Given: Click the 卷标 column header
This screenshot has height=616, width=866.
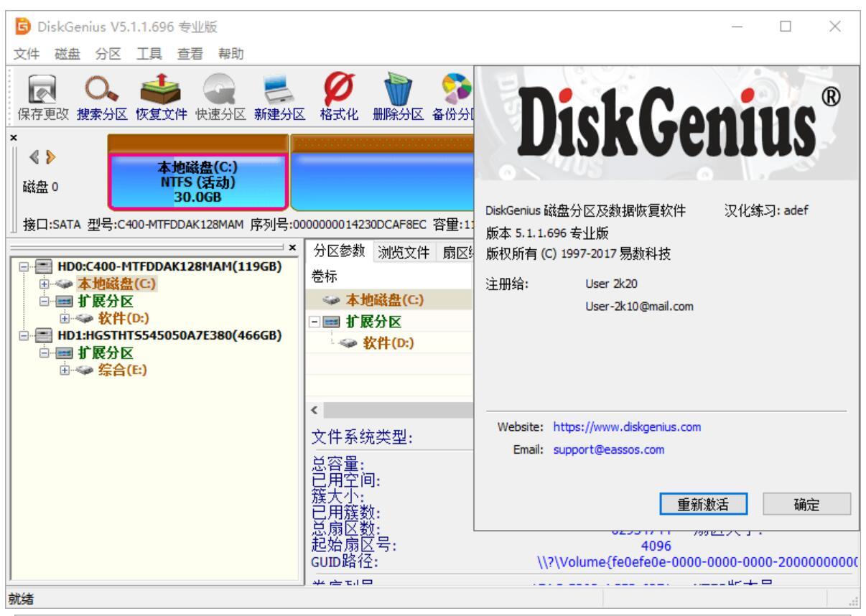Looking at the screenshot, I should click(x=389, y=277).
